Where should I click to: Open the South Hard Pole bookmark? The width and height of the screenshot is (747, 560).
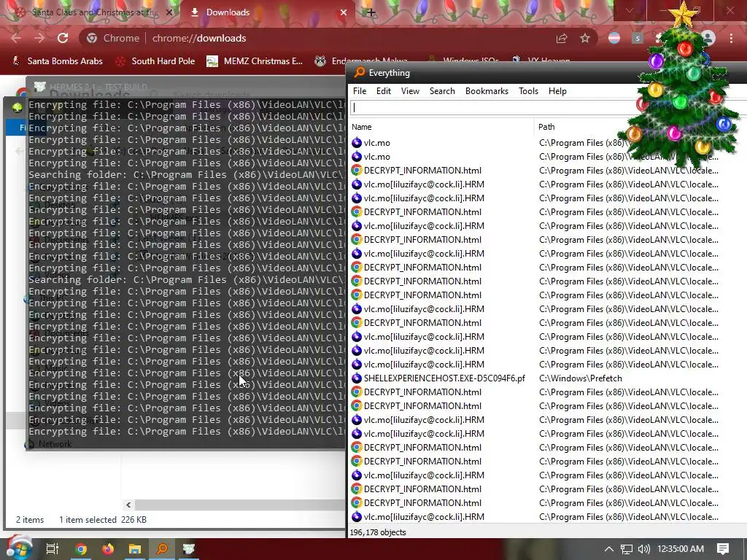[x=155, y=61]
